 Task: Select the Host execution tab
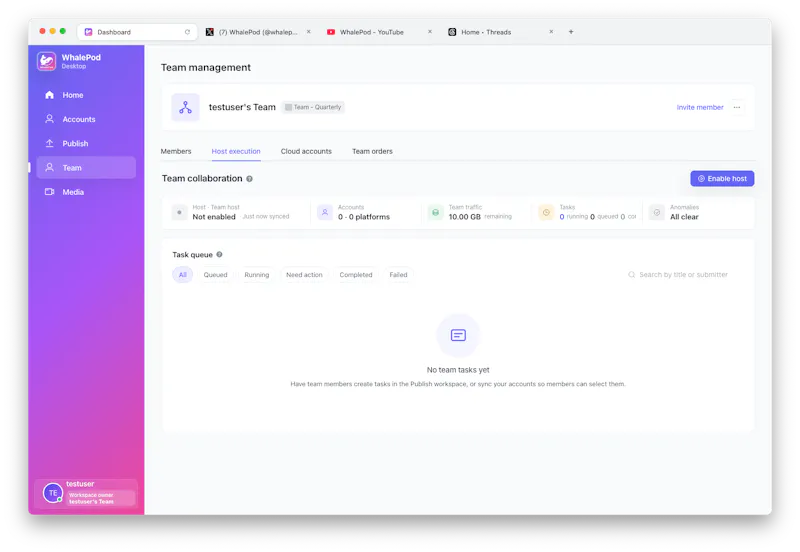point(236,151)
